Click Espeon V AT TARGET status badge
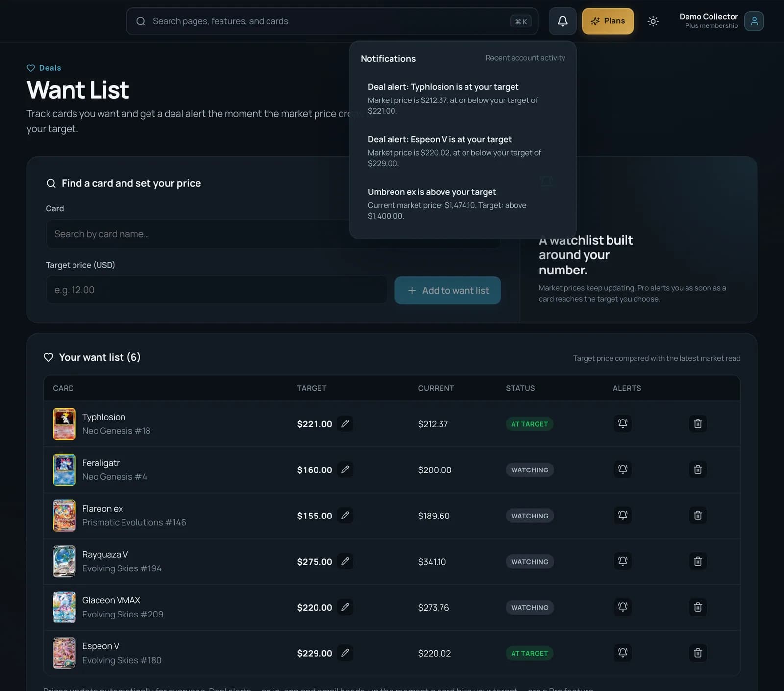The image size is (784, 691). (x=529, y=653)
